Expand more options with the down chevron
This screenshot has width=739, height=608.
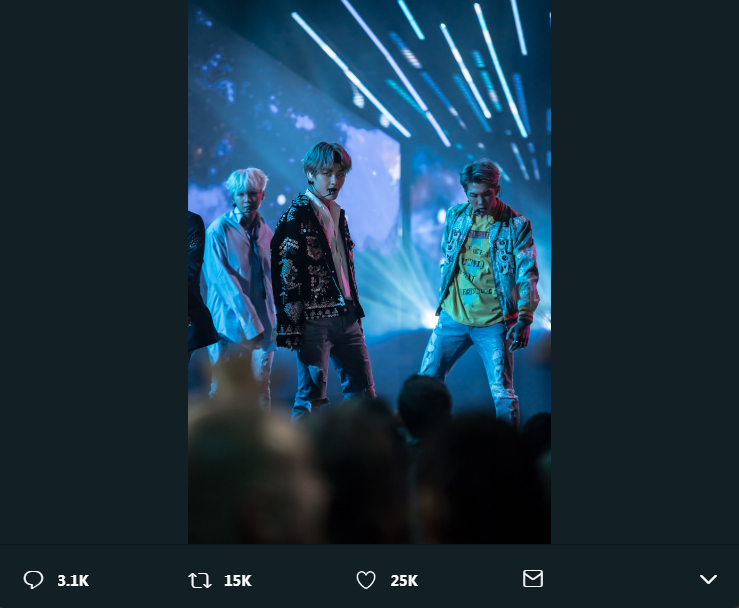coord(708,580)
